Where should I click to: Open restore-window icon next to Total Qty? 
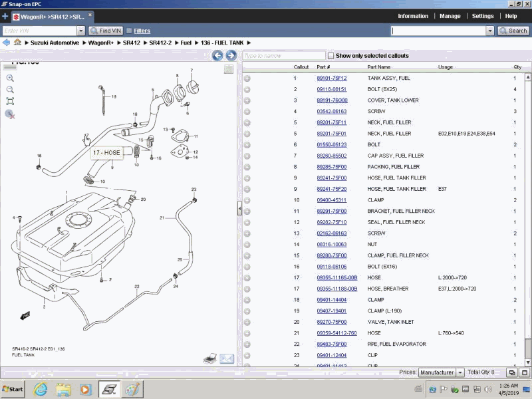pyautogui.click(x=511, y=372)
